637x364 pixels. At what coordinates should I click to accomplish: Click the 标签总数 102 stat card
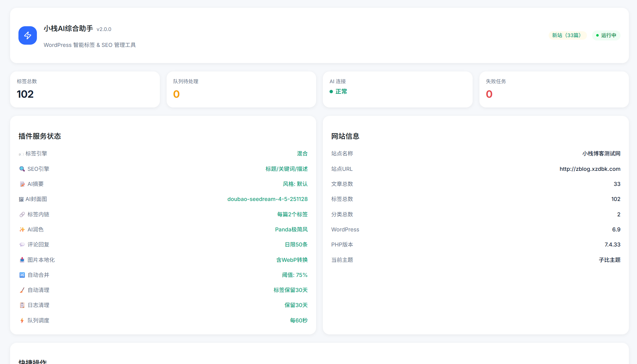click(85, 89)
